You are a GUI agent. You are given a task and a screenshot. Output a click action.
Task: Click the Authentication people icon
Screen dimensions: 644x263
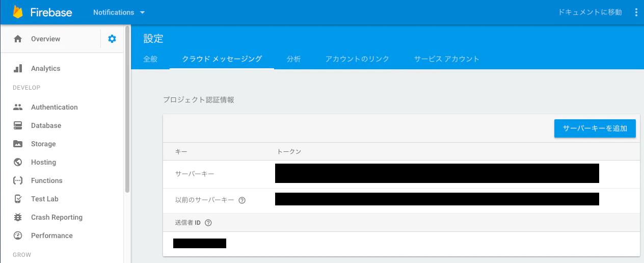click(18, 107)
